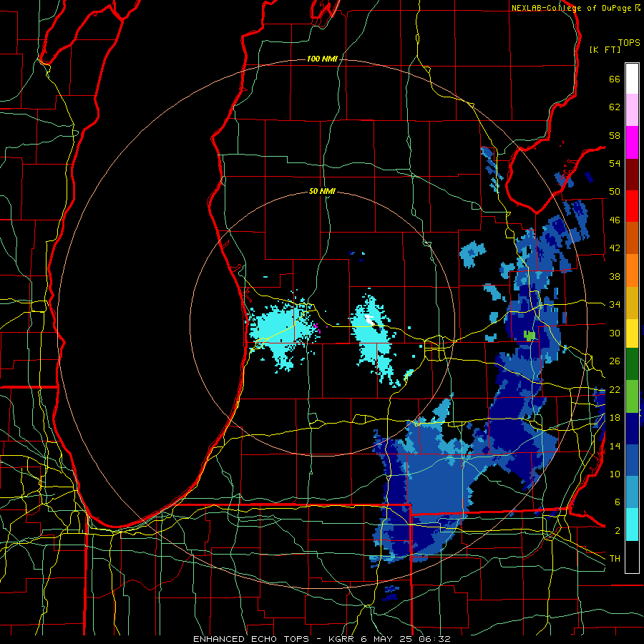Viewport: 644px width, 644px height.
Task: Click the medium blue 10 kft legend swatch
Action: 632,461
